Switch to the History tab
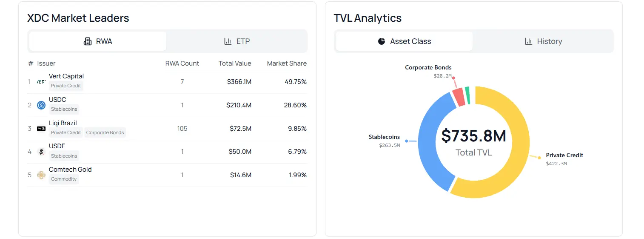644x239 pixels. coord(543,41)
